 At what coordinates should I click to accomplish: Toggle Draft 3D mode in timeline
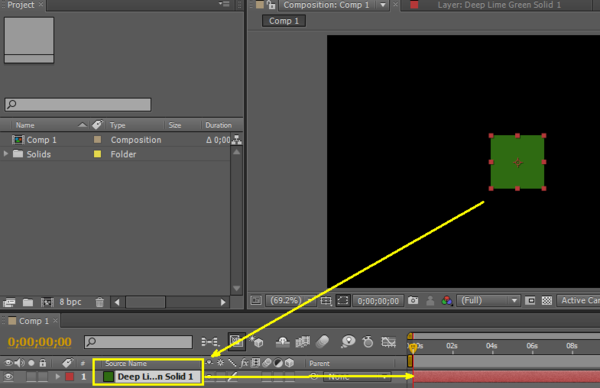[x=256, y=341]
